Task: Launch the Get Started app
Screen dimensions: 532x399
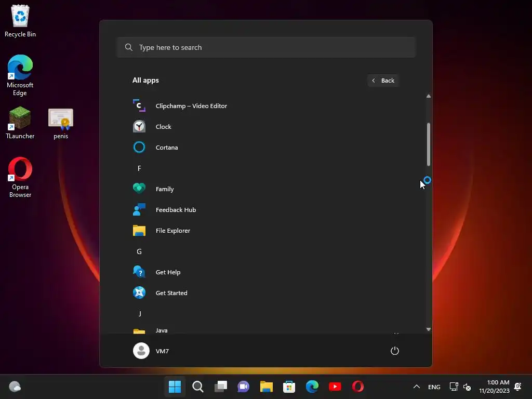Action: (x=265, y=293)
